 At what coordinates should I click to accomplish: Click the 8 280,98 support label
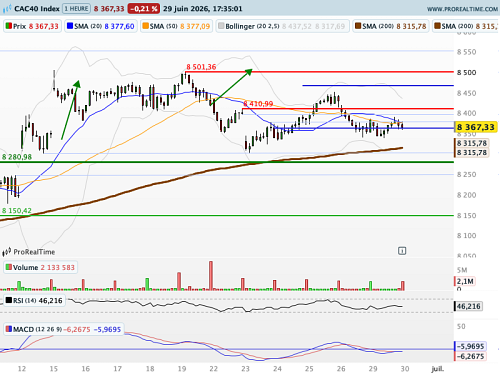click(17, 157)
